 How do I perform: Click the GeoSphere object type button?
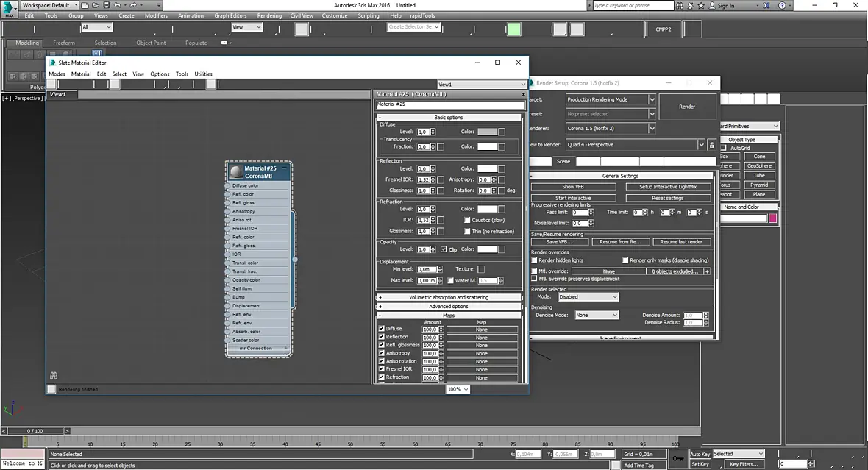pos(759,166)
